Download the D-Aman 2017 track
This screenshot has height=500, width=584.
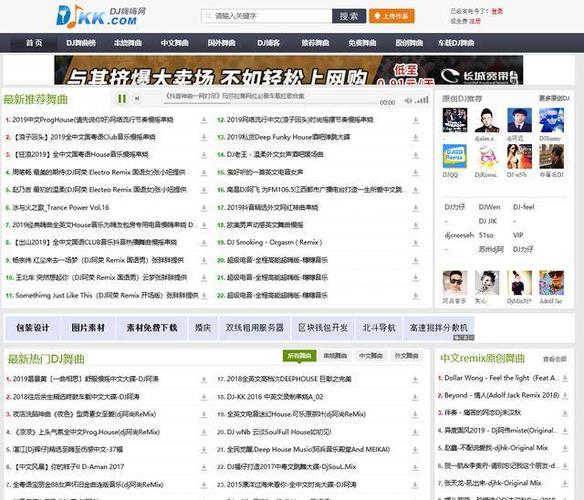(204, 467)
